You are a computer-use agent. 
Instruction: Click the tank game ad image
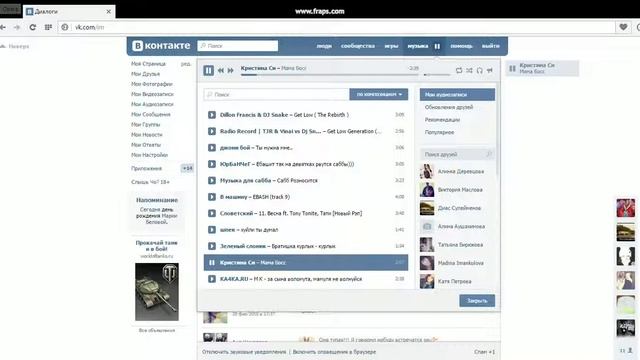[157, 292]
